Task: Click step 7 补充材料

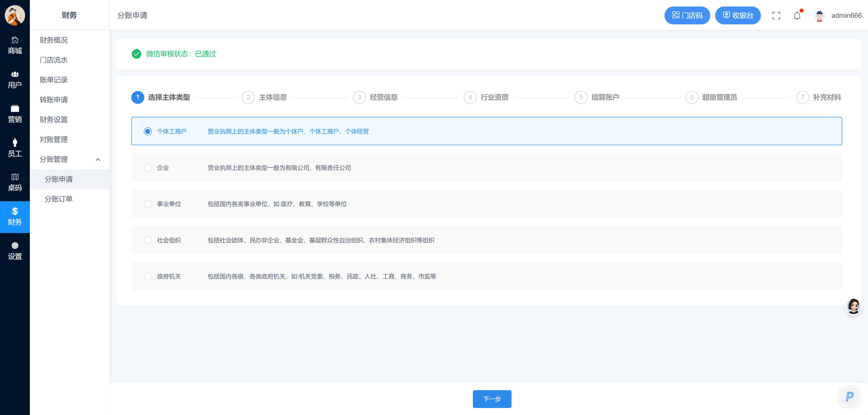Action: pyautogui.click(x=819, y=97)
